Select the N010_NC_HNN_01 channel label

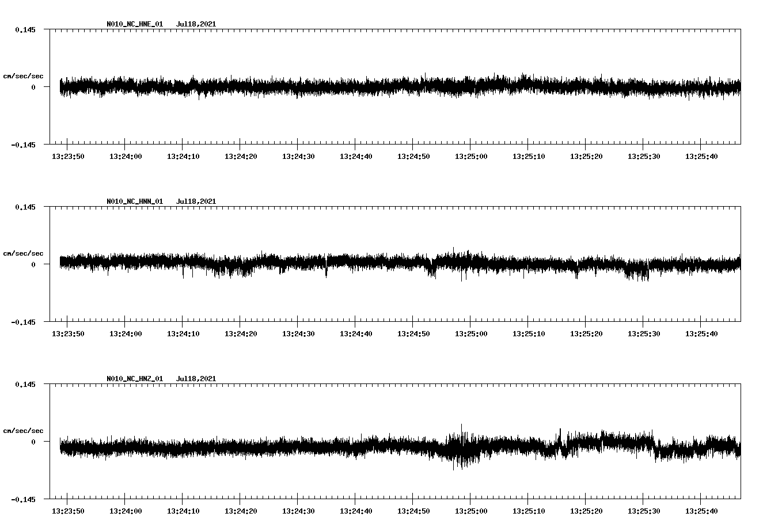134,202
